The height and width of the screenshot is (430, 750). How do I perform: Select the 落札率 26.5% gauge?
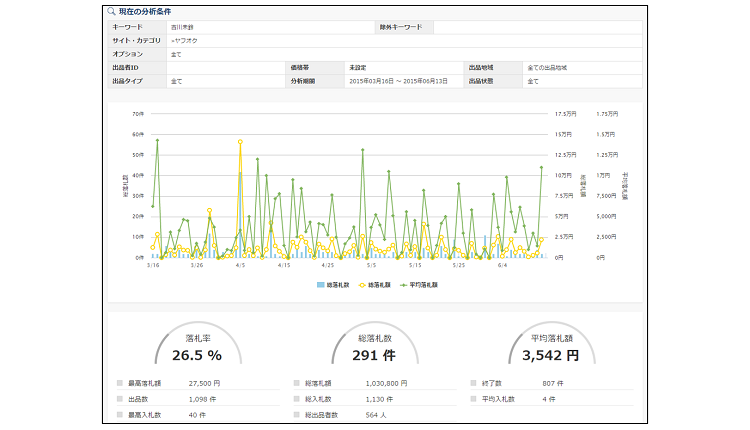coord(197,346)
